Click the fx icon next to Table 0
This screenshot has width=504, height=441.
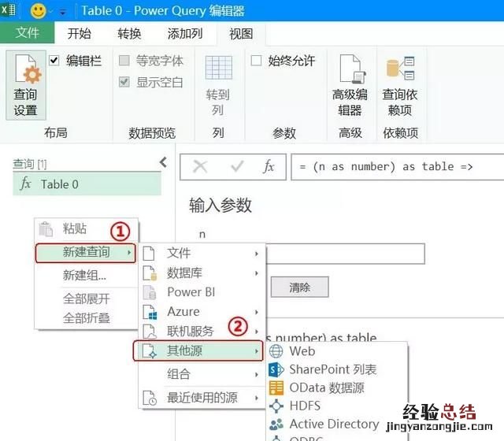tap(25, 183)
